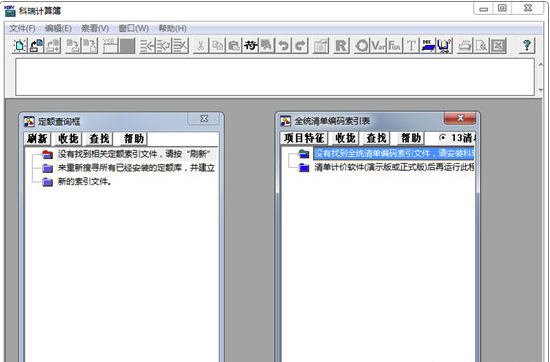
Task: Click the T text toolbar icon
Action: (x=411, y=46)
